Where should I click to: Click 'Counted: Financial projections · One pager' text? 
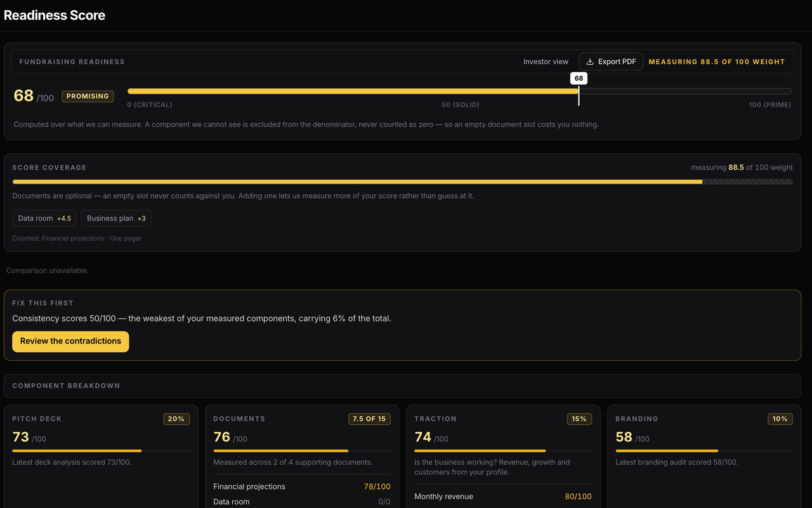[77, 239]
